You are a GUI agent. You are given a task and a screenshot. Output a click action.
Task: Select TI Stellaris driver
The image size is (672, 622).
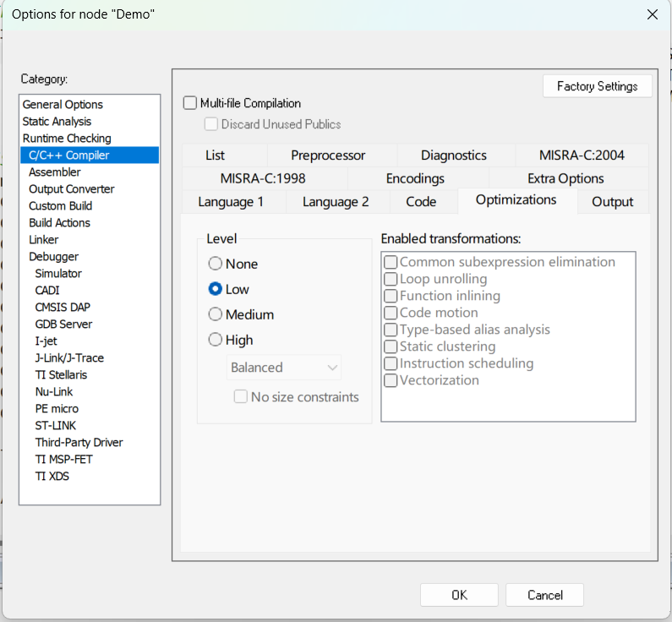pyautogui.click(x=90, y=375)
